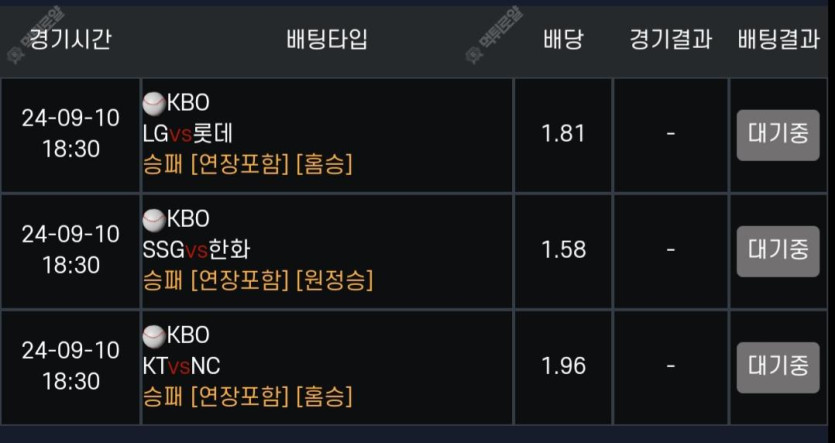Click the 1.96 odds value
The width and height of the screenshot is (835, 443).
pos(563,366)
